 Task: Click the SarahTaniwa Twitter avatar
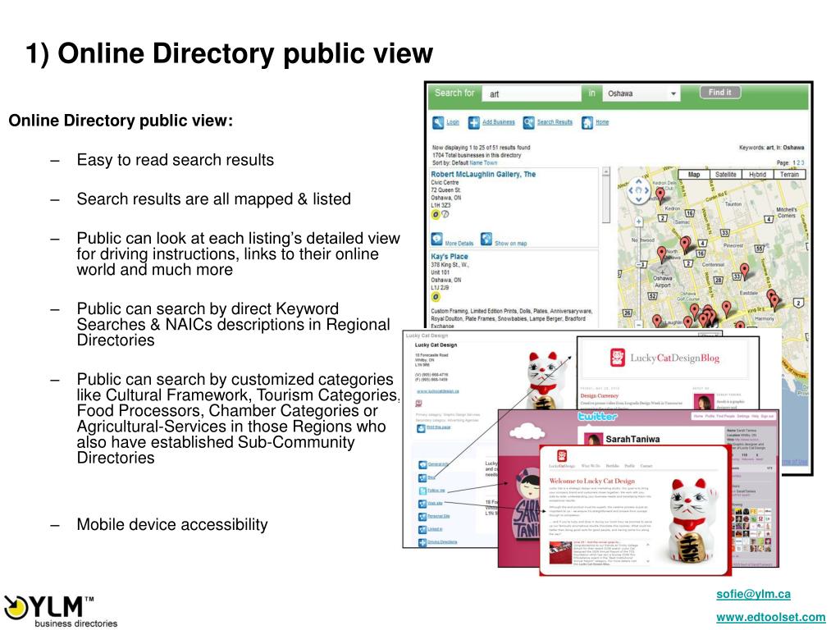(x=594, y=439)
